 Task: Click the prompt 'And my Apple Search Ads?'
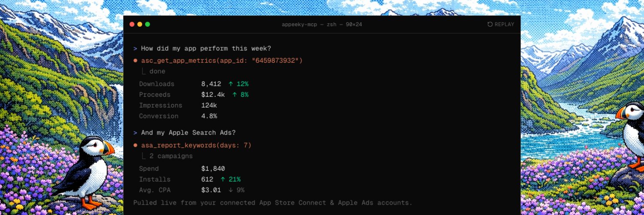coord(188,132)
